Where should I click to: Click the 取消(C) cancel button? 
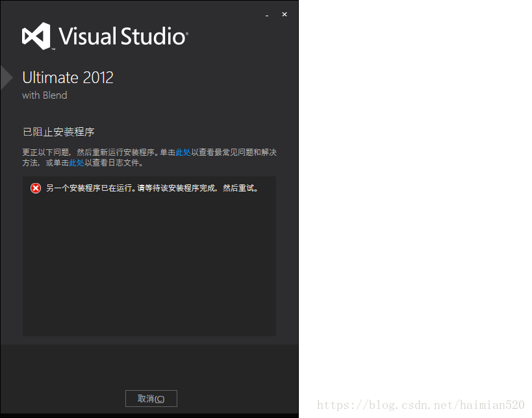(151, 399)
